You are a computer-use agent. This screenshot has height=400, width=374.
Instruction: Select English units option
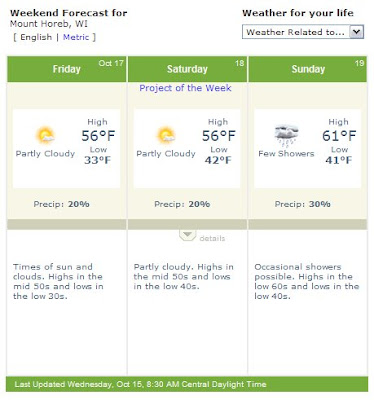[x=36, y=37]
